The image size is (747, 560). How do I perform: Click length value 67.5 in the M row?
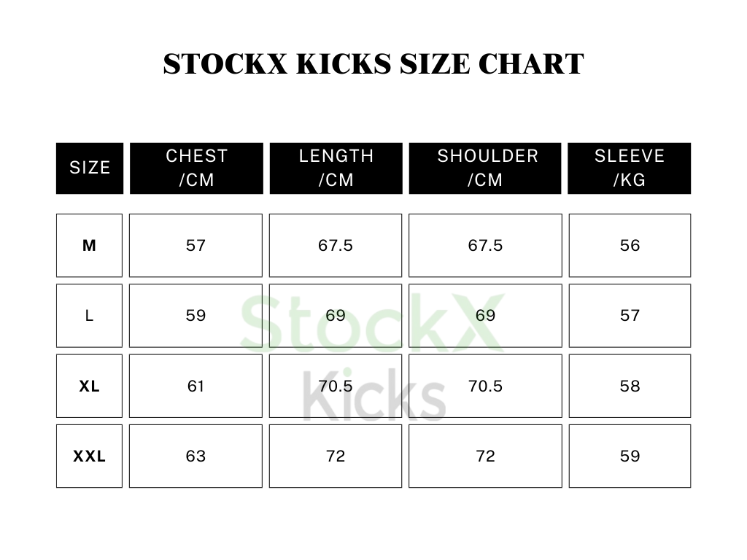[x=336, y=246]
